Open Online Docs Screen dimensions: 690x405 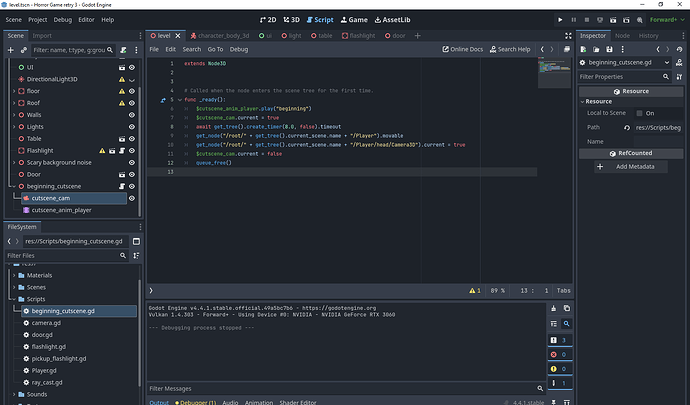pyautogui.click(x=462, y=49)
